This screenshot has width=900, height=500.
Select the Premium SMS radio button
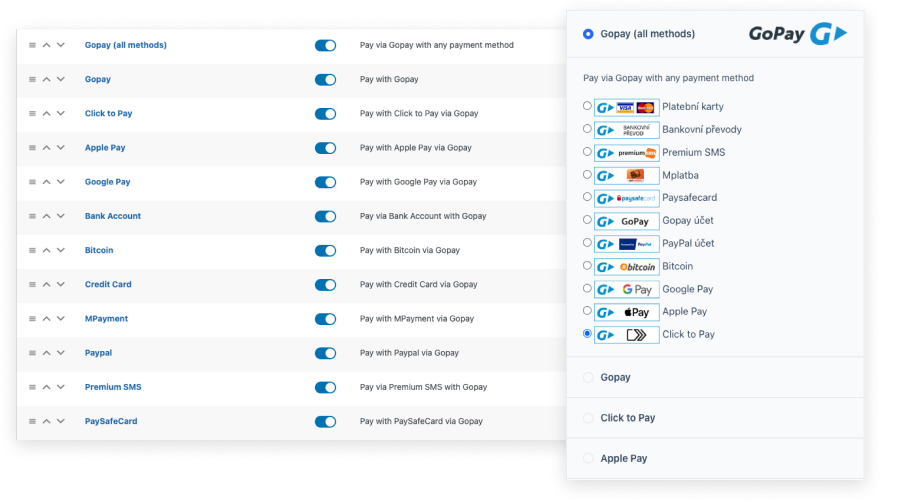pos(587,152)
